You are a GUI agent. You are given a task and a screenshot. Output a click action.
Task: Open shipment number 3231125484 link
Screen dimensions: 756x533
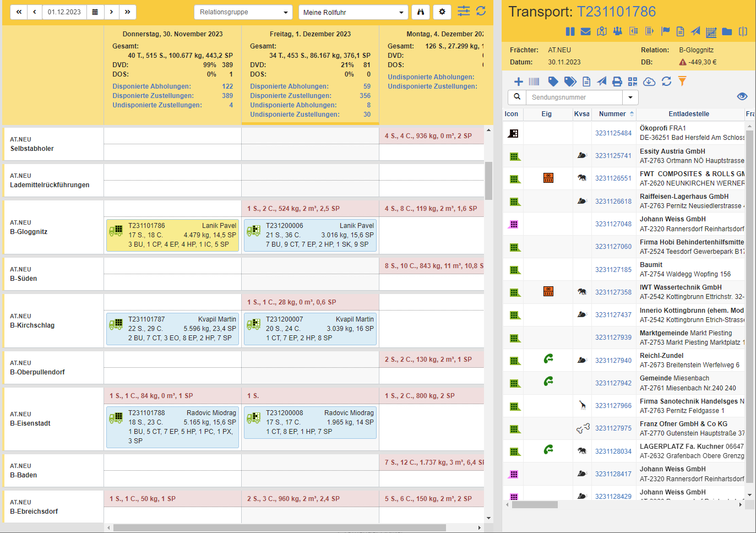tap(613, 133)
